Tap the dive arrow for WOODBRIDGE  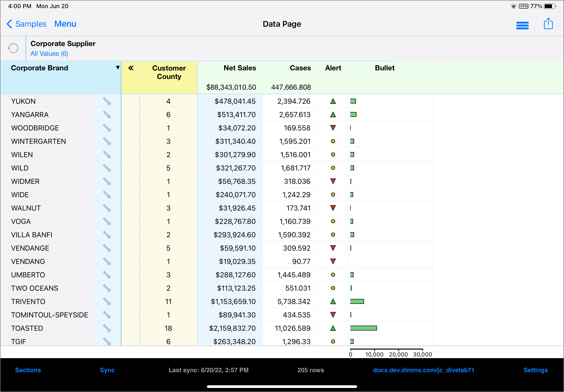[x=107, y=128]
